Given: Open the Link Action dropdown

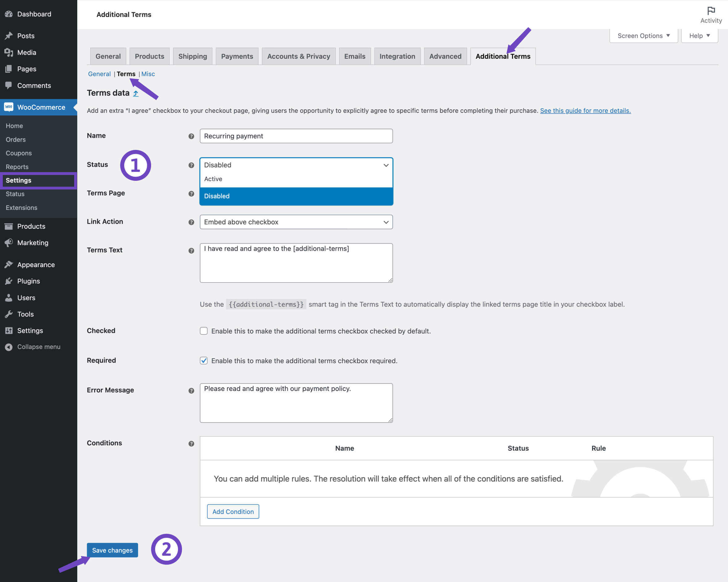Looking at the screenshot, I should coord(296,222).
